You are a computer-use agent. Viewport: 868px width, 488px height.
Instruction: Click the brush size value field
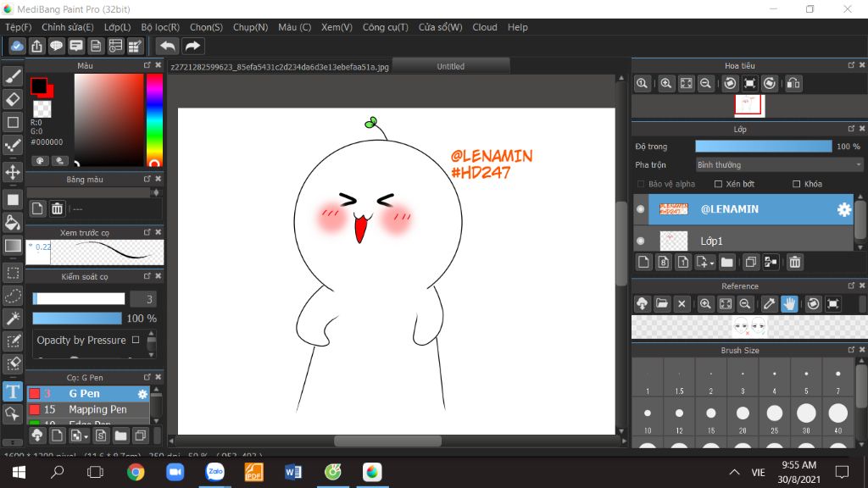pos(142,299)
